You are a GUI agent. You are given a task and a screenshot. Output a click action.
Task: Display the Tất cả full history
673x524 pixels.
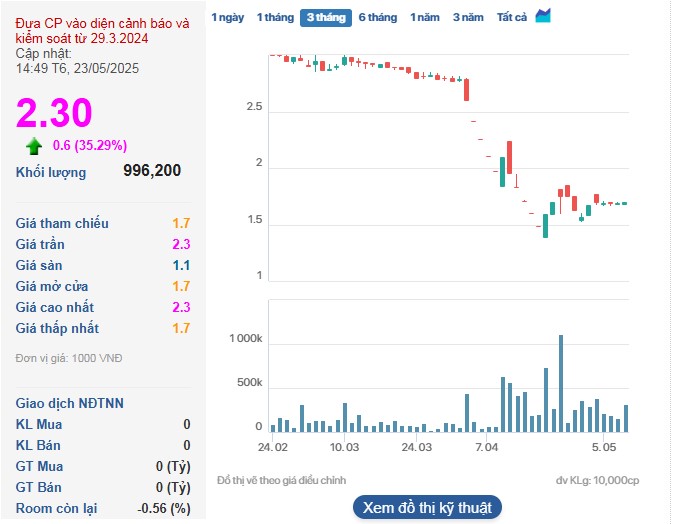512,18
